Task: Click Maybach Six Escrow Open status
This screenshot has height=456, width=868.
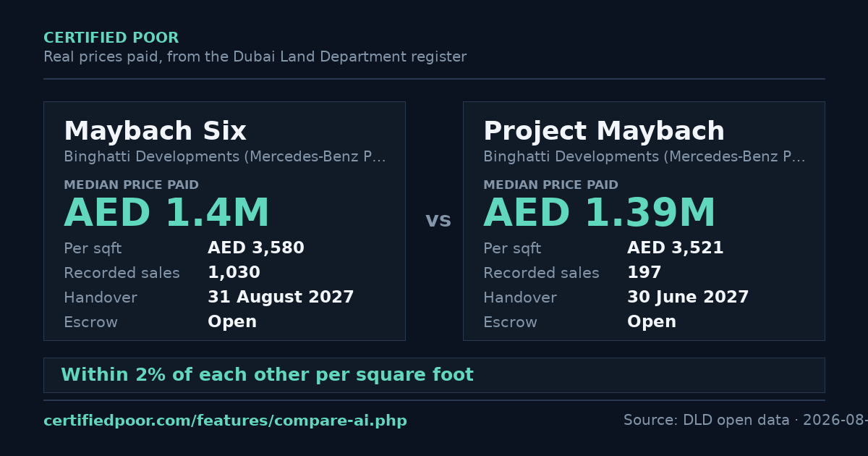Action: tap(232, 322)
